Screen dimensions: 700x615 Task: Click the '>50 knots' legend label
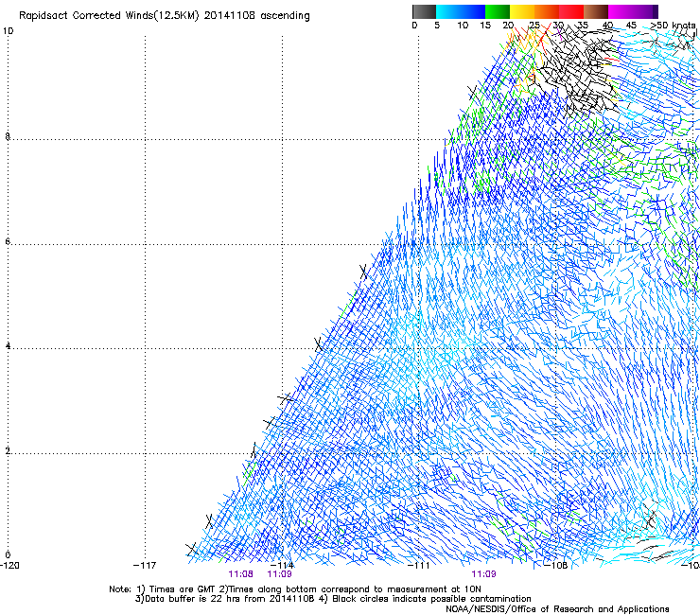(x=673, y=26)
